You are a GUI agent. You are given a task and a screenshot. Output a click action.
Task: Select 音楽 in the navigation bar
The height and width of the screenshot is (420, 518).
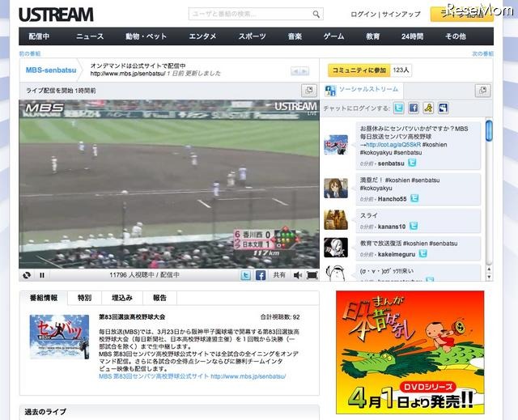[x=295, y=36]
